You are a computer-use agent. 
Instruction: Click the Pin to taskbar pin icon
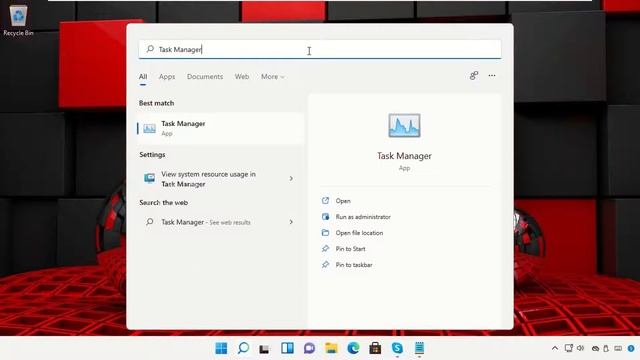325,264
